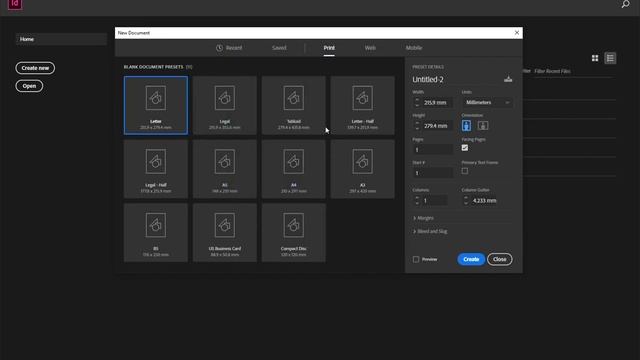The image size is (640, 360).
Task: Click the InDesign app logo
Action: click(x=15, y=4)
